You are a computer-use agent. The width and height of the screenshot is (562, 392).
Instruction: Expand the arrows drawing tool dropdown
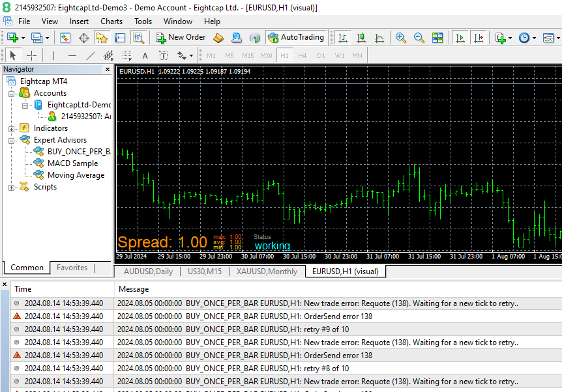coord(192,56)
